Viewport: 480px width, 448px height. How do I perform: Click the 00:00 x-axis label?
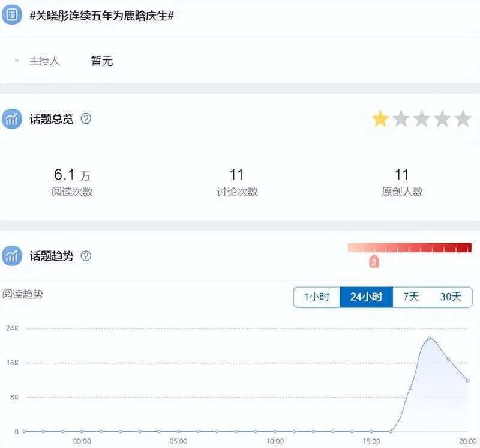pyautogui.click(x=82, y=441)
